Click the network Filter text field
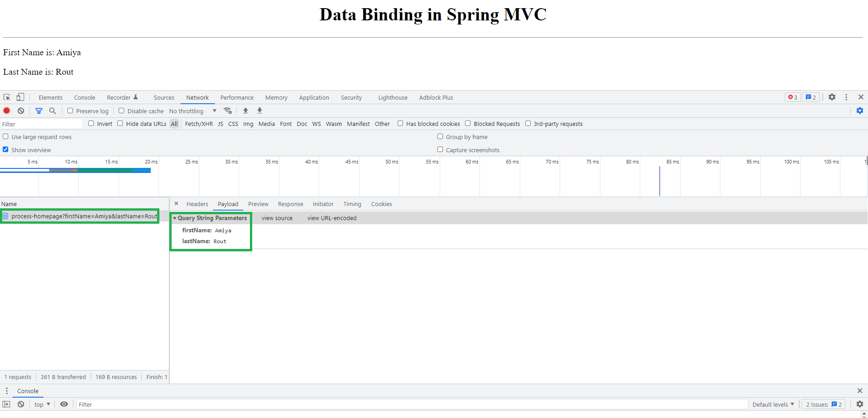This screenshot has width=868, height=418. pyautogui.click(x=42, y=124)
